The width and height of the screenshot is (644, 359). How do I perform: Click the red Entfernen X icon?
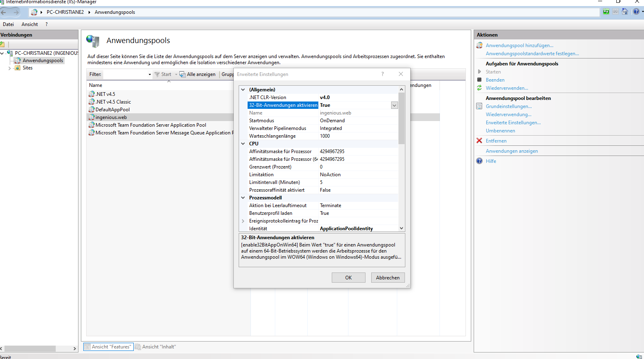point(479,141)
